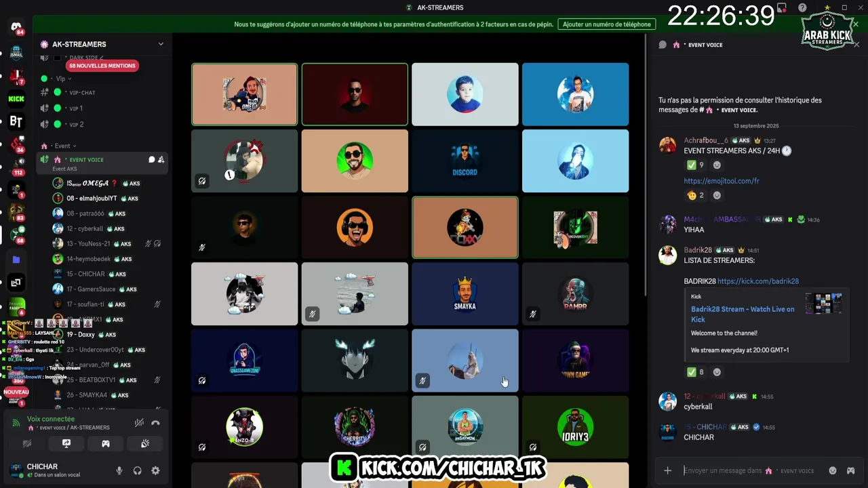Toggle noise suppression in voice panel
The height and width of the screenshot is (488, 868).
pos(139,423)
